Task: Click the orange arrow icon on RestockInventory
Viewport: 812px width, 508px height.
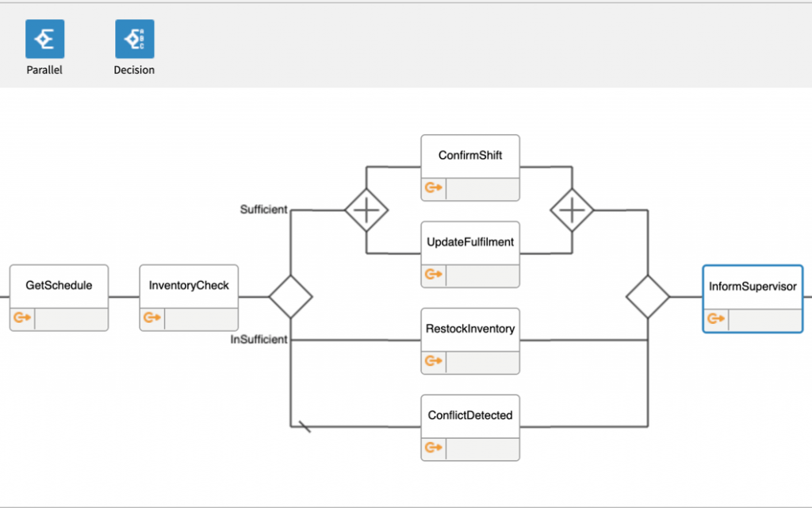Action: click(x=433, y=360)
